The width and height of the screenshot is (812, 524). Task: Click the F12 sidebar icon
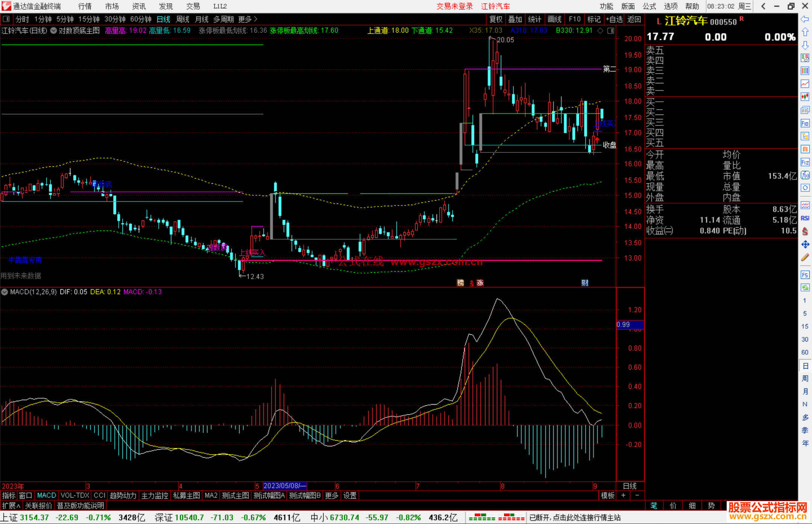pos(805,162)
